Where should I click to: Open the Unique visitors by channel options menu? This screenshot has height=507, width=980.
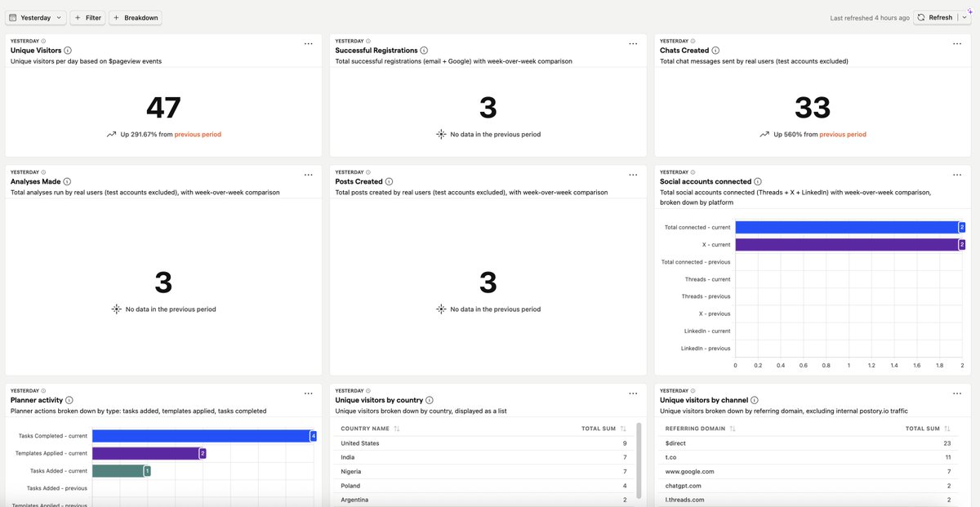tap(957, 394)
